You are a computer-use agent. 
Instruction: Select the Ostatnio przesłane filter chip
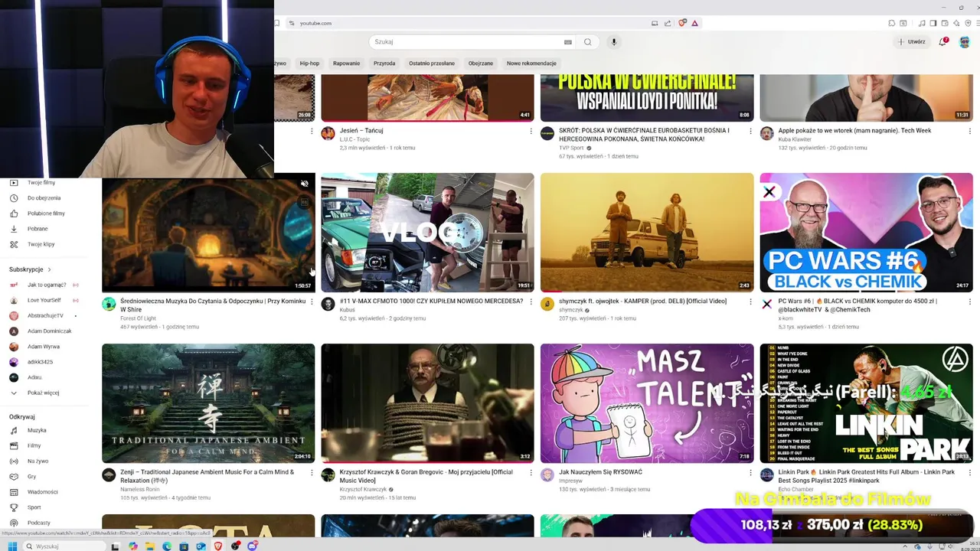[x=432, y=64]
